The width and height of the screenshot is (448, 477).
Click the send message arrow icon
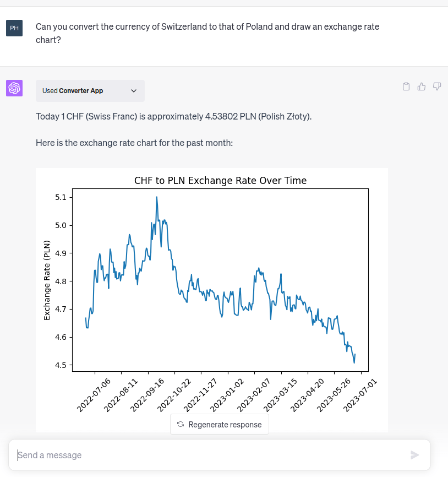[x=414, y=455]
